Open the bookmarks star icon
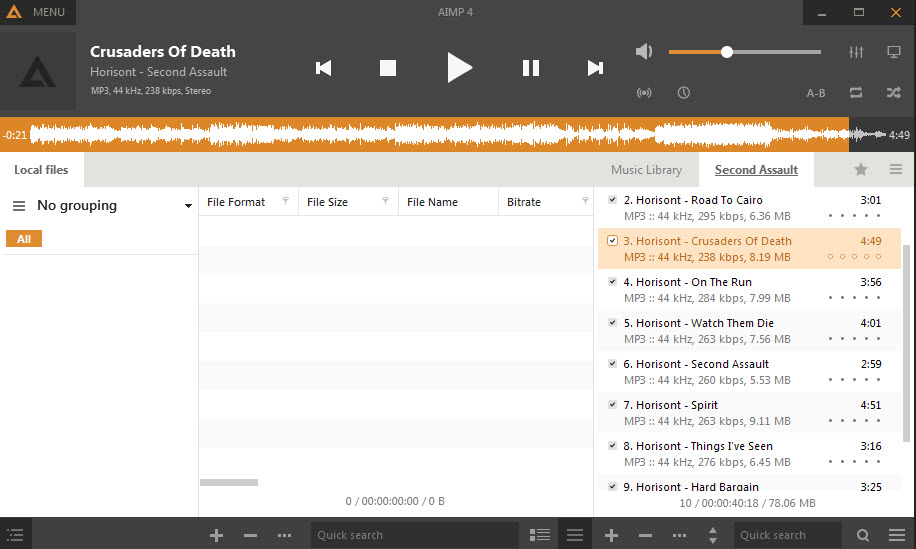916x549 pixels. coord(861,169)
